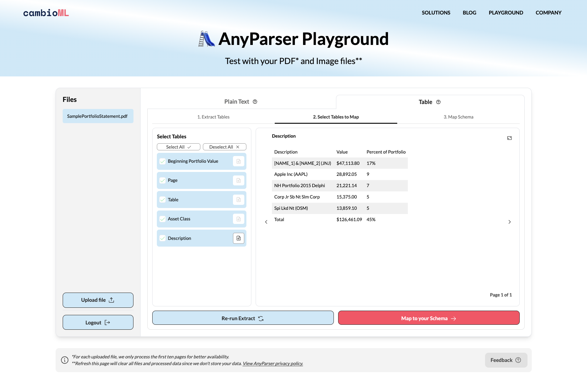Click Percent of Portfolio column header

point(386,152)
